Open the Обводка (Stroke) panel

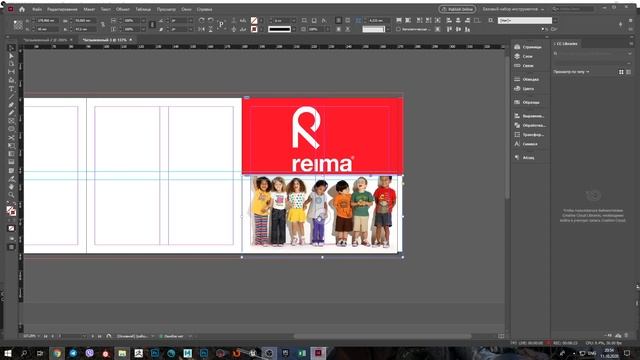528,79
